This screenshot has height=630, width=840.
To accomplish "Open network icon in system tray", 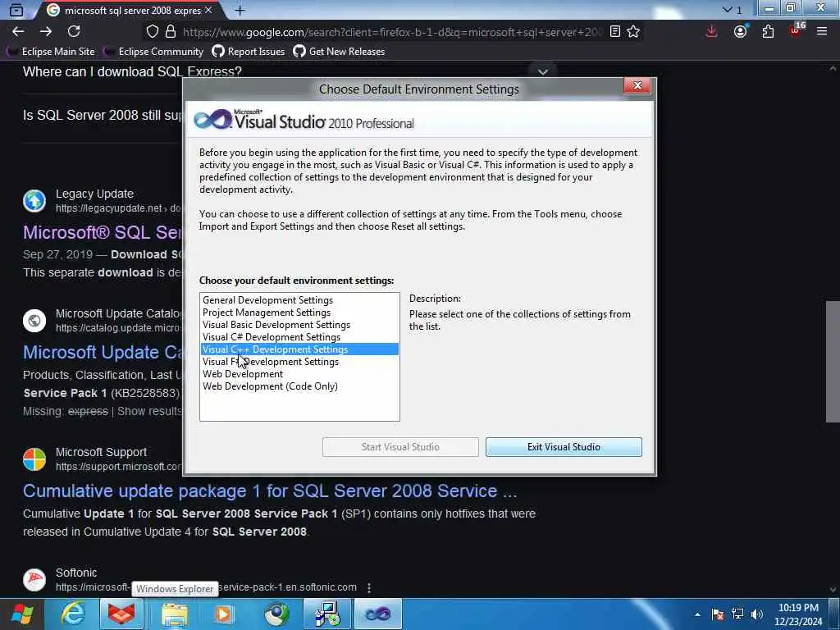I will (x=737, y=614).
